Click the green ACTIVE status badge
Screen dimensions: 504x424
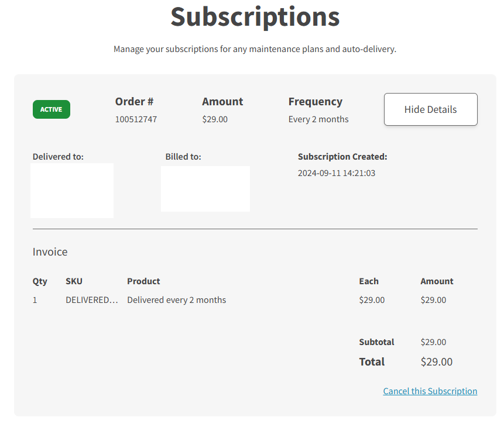[52, 109]
